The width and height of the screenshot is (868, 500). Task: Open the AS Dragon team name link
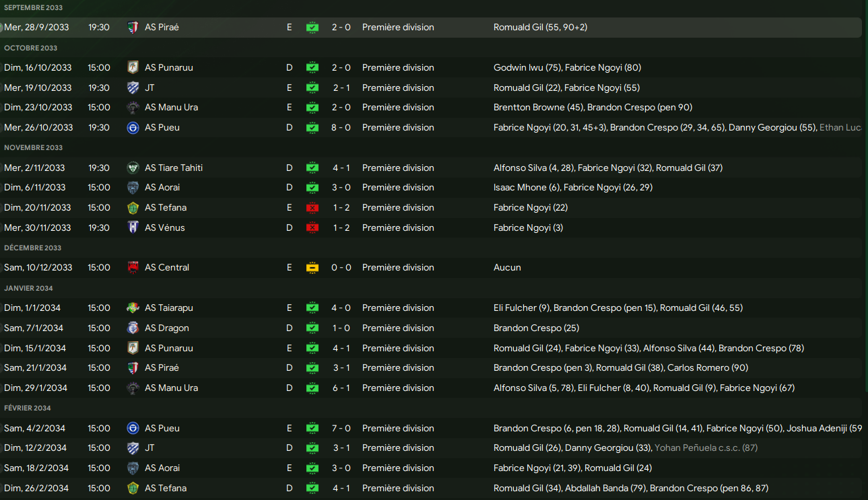click(166, 328)
